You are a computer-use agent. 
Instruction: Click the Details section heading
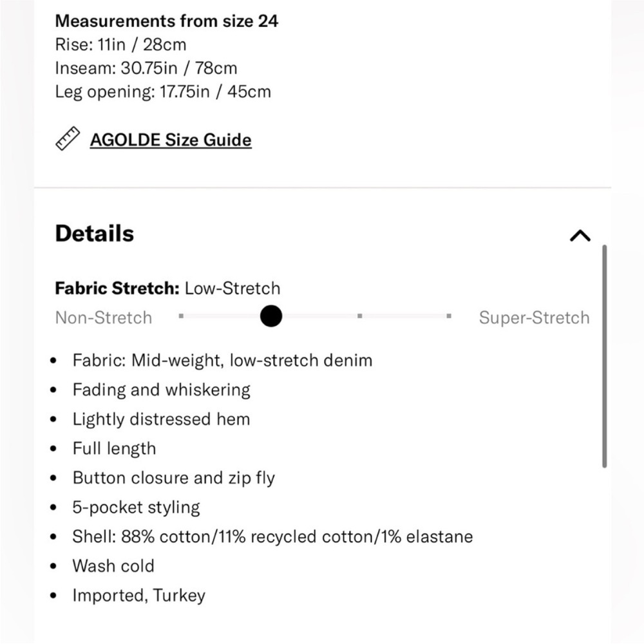coord(95,233)
